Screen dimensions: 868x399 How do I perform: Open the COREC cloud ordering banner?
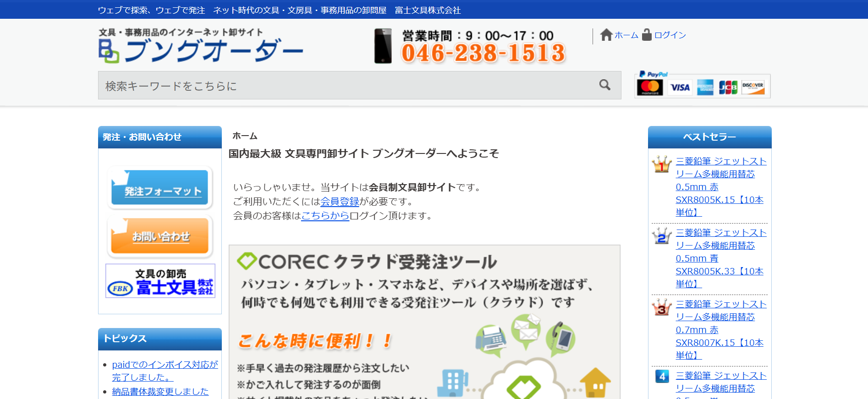tap(424, 321)
